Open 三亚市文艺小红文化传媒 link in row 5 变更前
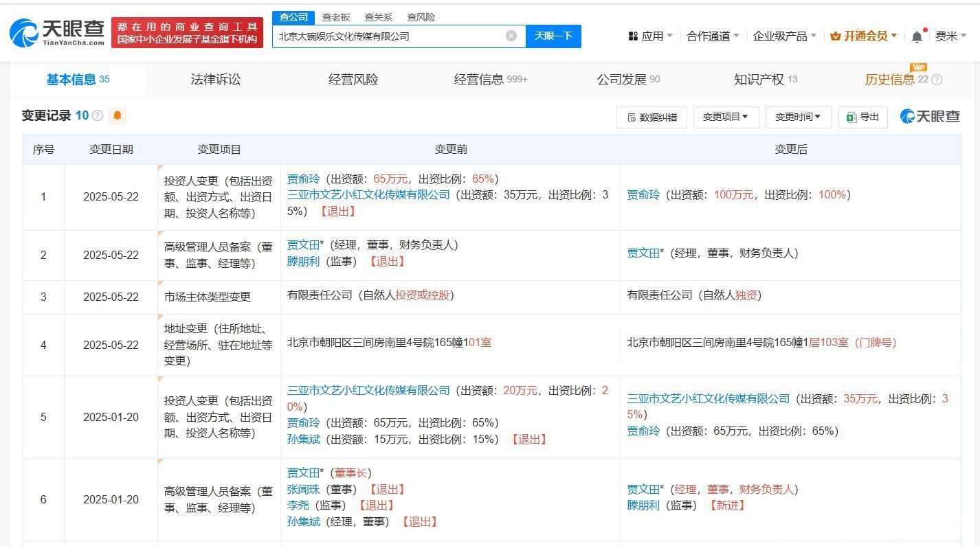 click(368, 390)
